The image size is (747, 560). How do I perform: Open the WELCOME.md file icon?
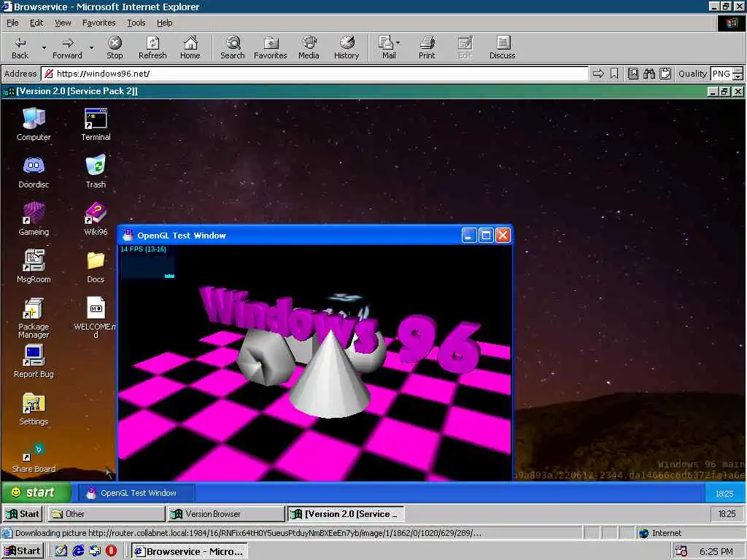coord(96,317)
